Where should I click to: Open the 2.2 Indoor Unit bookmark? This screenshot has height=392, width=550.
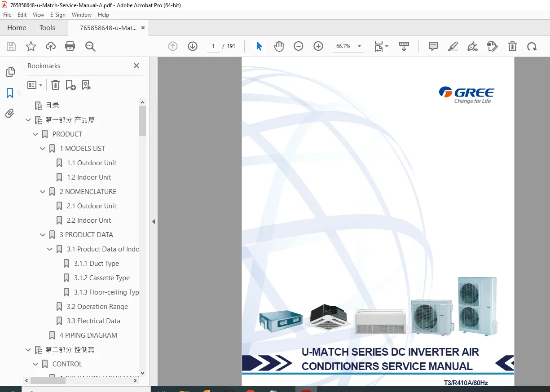click(89, 220)
